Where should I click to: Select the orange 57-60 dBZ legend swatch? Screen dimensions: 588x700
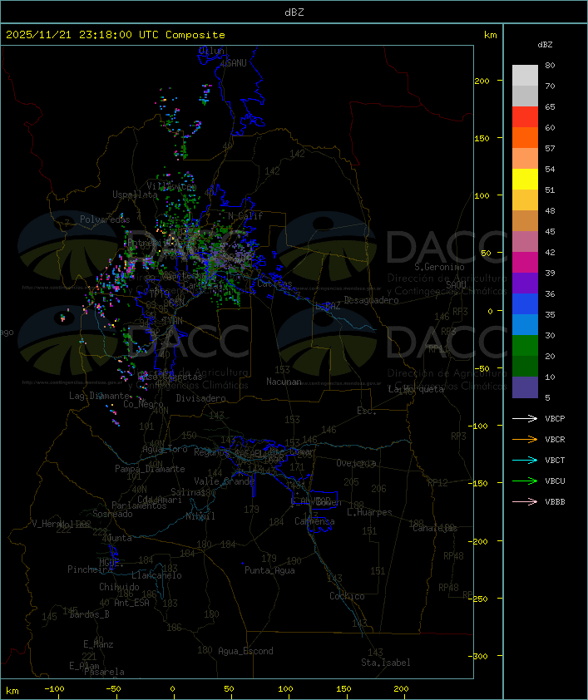click(x=525, y=137)
